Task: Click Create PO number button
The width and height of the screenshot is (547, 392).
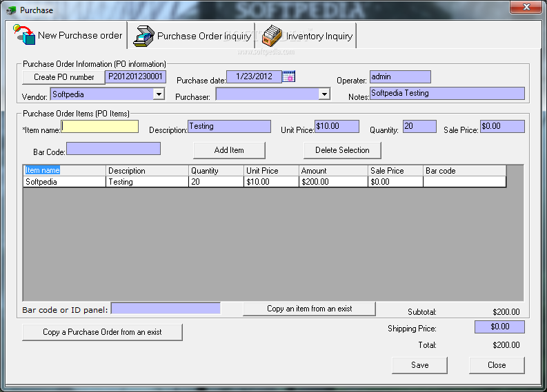Action: coord(63,77)
